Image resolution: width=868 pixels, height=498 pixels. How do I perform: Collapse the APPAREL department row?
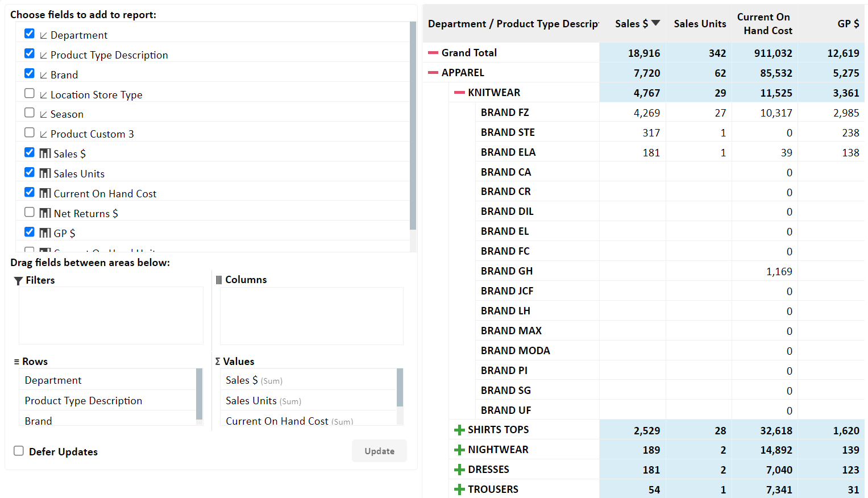(433, 73)
